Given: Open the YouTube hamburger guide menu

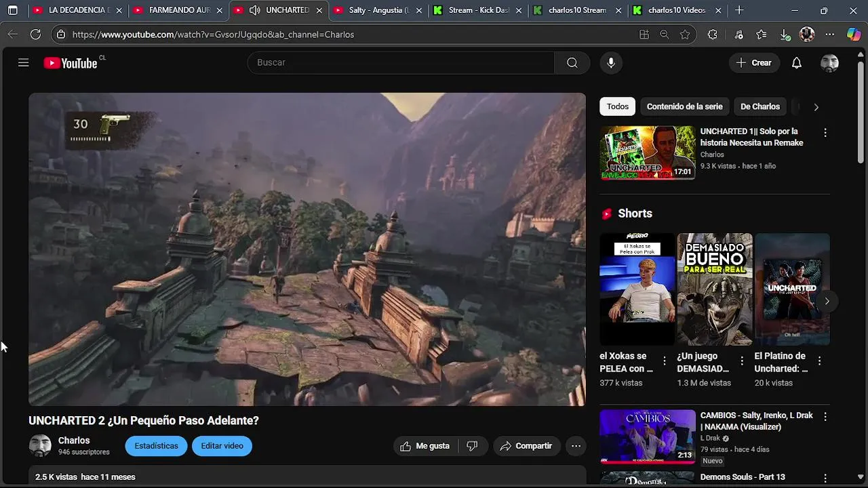Looking at the screenshot, I should point(24,63).
